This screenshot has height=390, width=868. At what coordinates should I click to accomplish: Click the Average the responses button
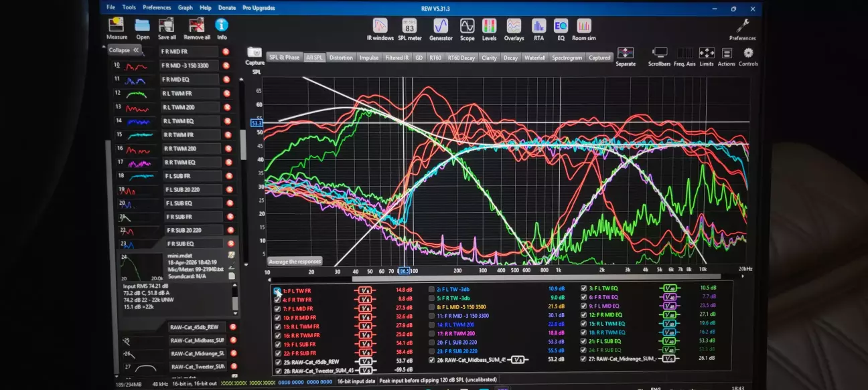295,262
